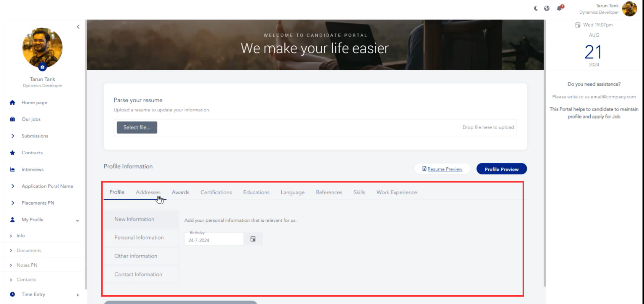Expand the Application Pural Name chevron

(13, 186)
